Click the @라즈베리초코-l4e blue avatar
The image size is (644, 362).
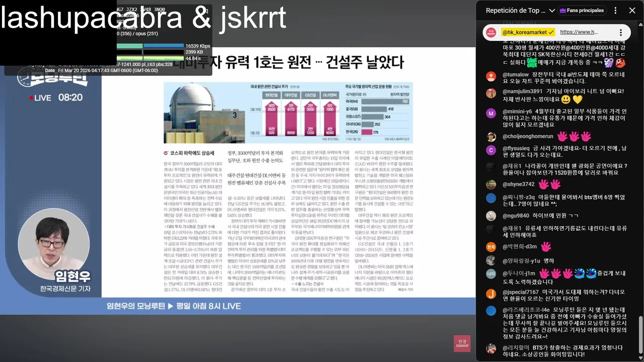point(491,311)
